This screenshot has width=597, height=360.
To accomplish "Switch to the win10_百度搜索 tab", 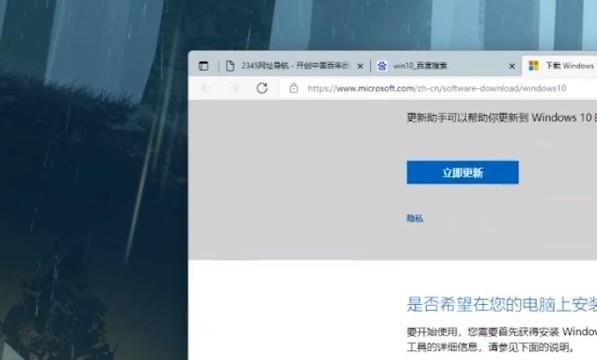I will point(445,66).
